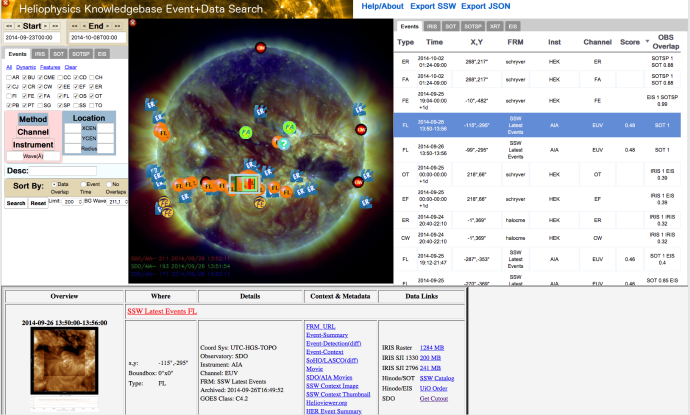Toggle the AR event type checkbox

pos(9,77)
